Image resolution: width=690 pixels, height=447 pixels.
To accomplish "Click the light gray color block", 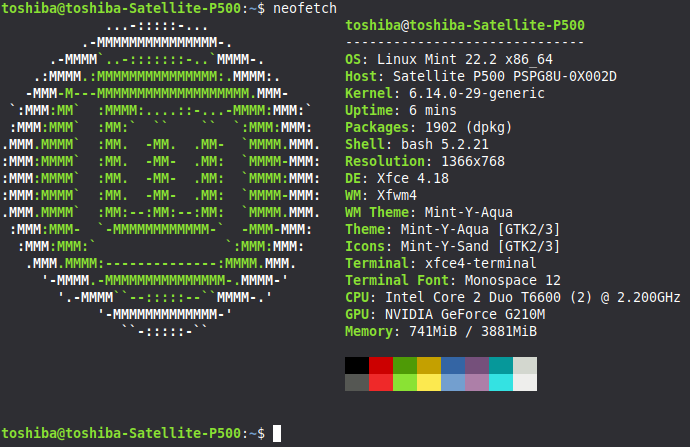I will 525,365.
